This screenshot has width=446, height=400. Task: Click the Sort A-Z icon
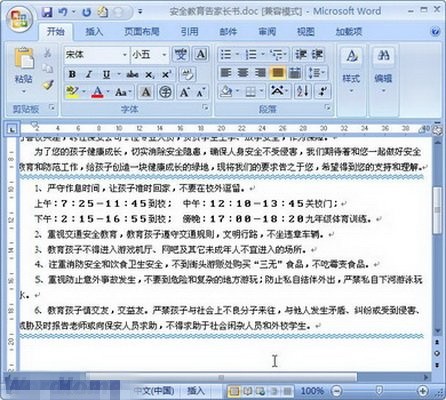click(303, 91)
